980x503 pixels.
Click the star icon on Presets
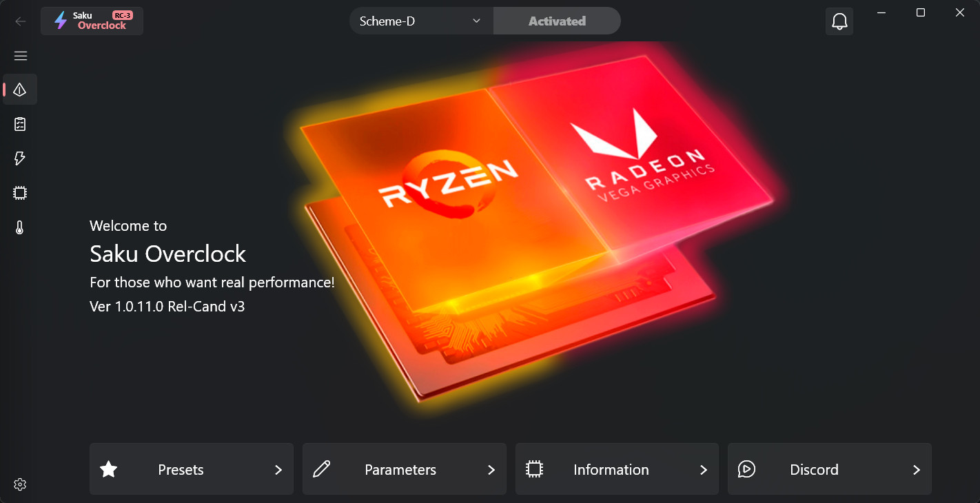tap(109, 469)
